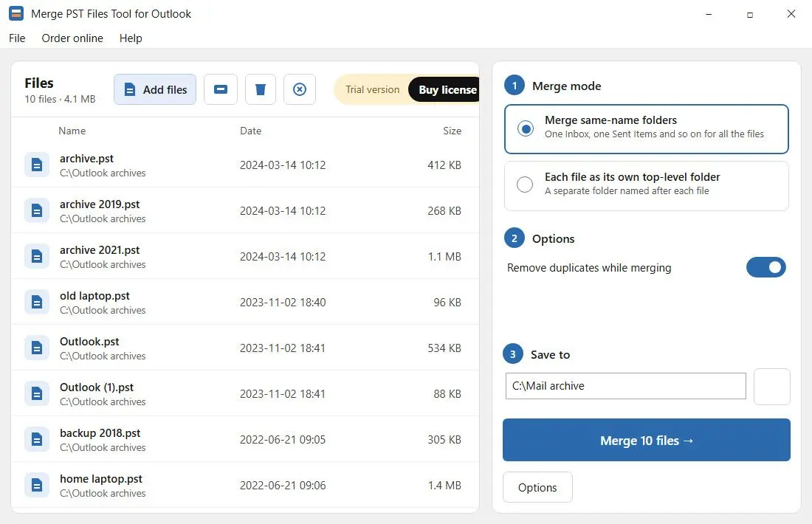Click the Save to path input field

point(625,386)
